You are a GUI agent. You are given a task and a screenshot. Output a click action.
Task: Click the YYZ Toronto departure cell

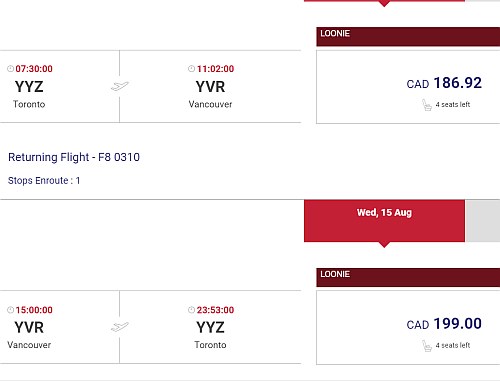(x=60, y=86)
